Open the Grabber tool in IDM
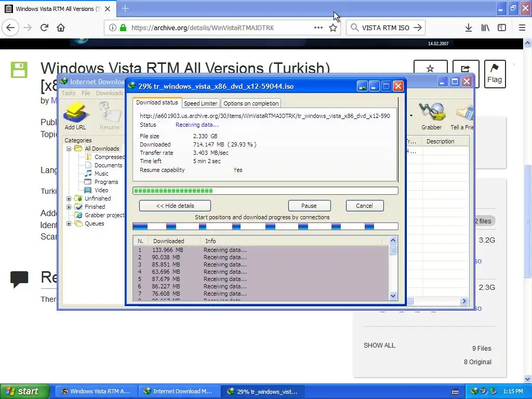The width and height of the screenshot is (532, 399). 431,116
